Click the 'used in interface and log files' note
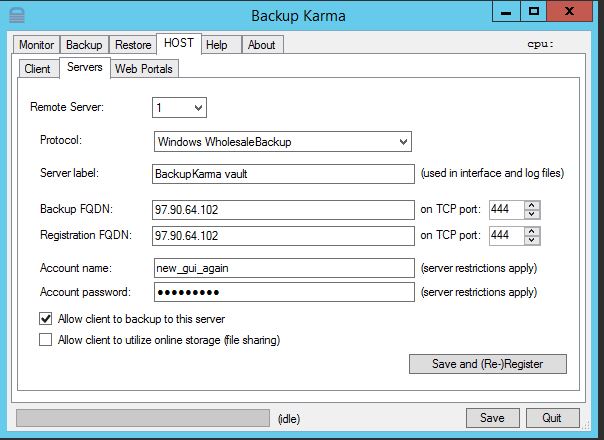The width and height of the screenshot is (604, 440). tap(492, 173)
